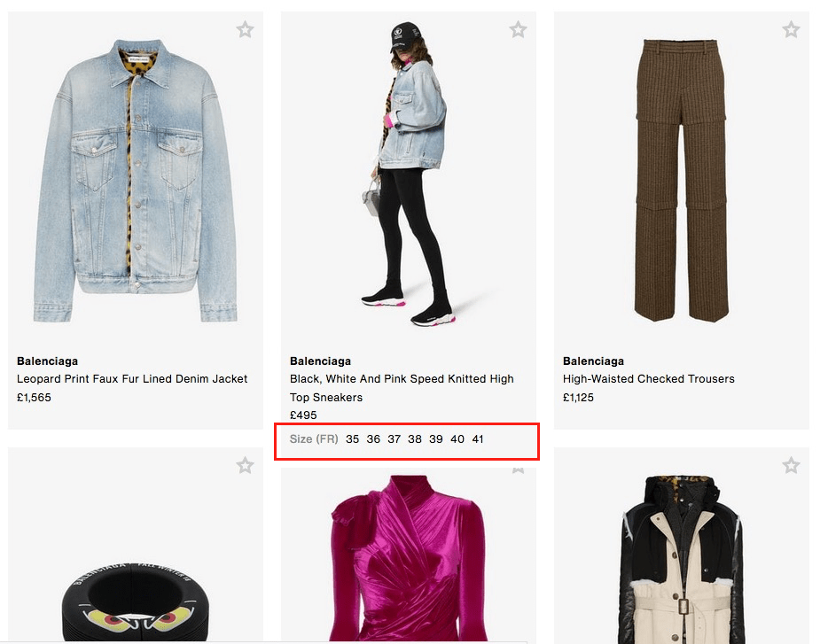The height and width of the screenshot is (644, 828).
Task: Click wishlist star on Speed Knitted Sneakers
Action: (518, 29)
